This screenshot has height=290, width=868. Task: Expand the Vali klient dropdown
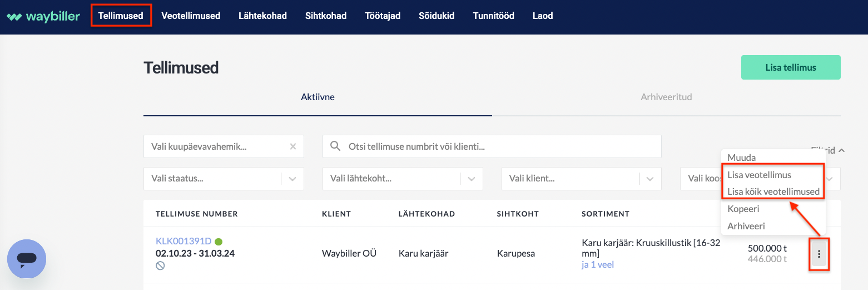tap(651, 179)
